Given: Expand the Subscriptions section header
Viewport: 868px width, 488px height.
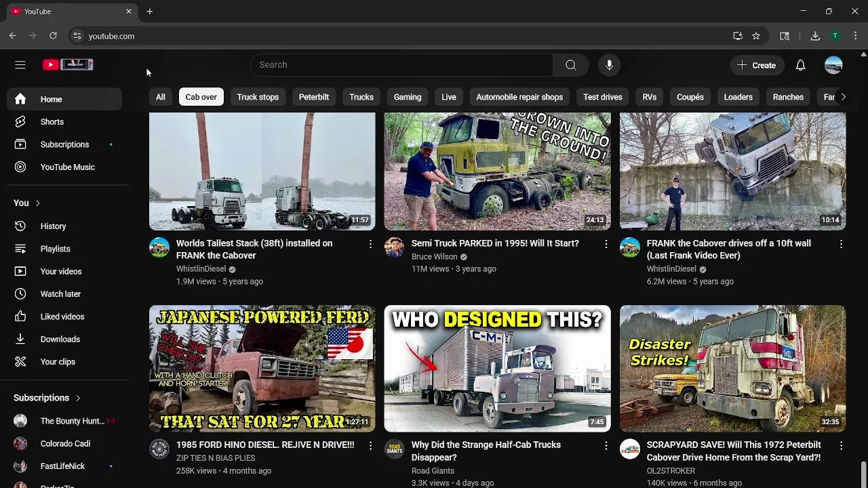Looking at the screenshot, I should pyautogui.click(x=47, y=398).
